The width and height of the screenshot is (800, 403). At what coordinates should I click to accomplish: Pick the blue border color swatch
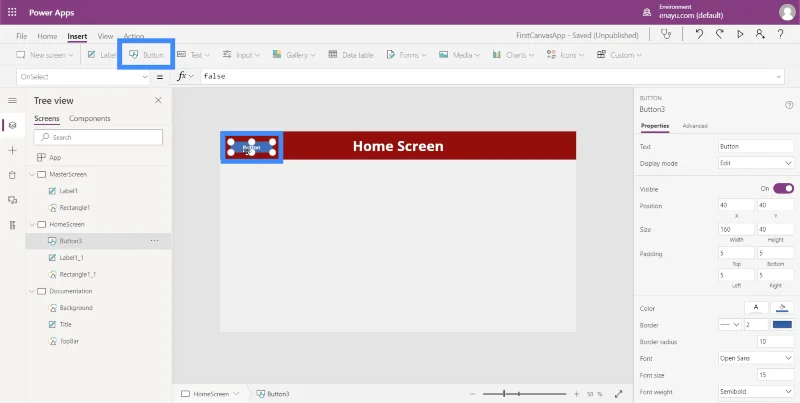pyautogui.click(x=782, y=324)
